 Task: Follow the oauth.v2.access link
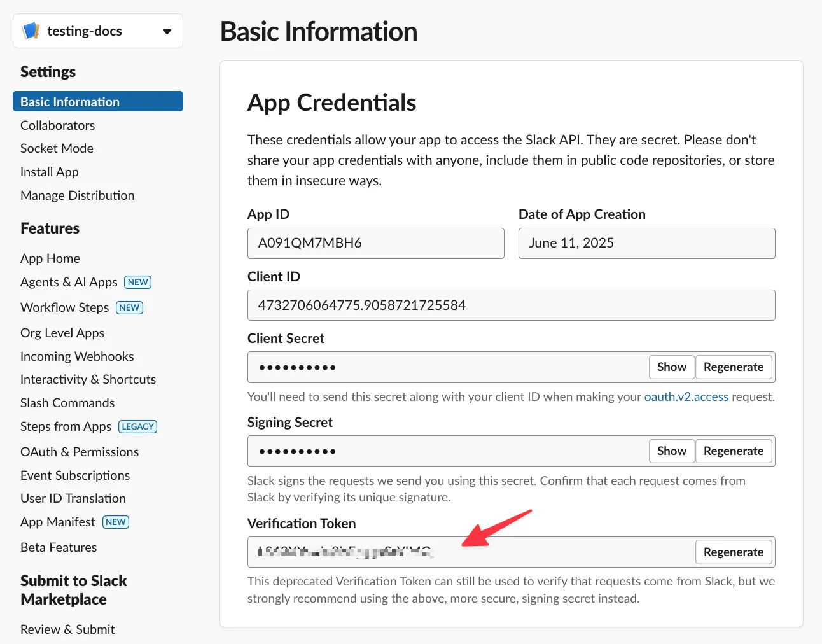click(686, 397)
